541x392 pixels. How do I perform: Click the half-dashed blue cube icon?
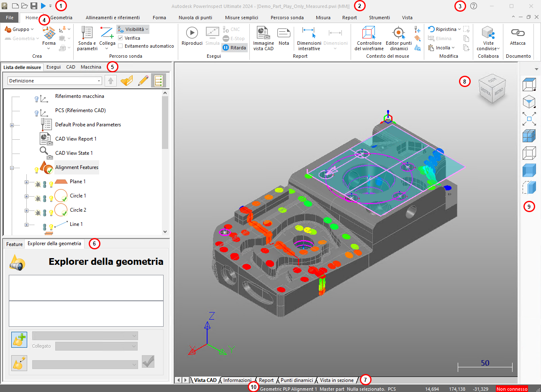click(529, 187)
